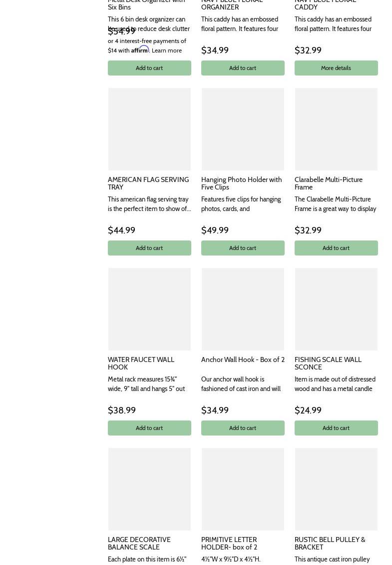Click More details for Navy Blue Floral Caddy

(336, 68)
